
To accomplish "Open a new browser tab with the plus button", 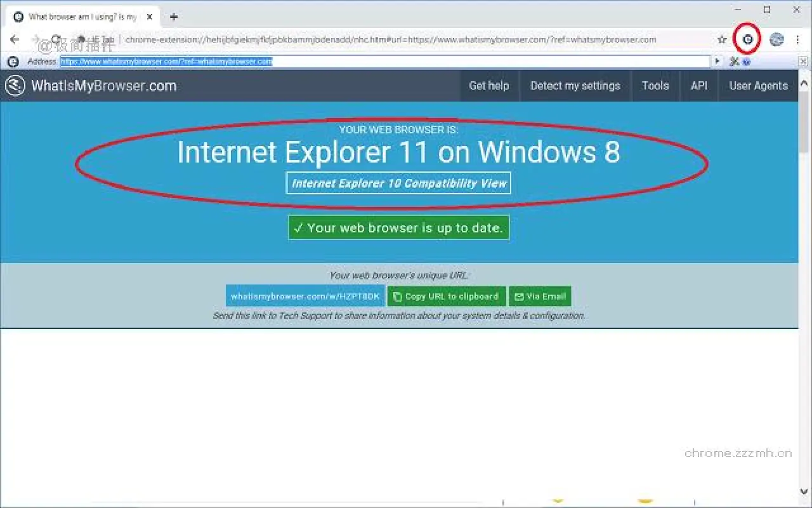I will (x=173, y=17).
